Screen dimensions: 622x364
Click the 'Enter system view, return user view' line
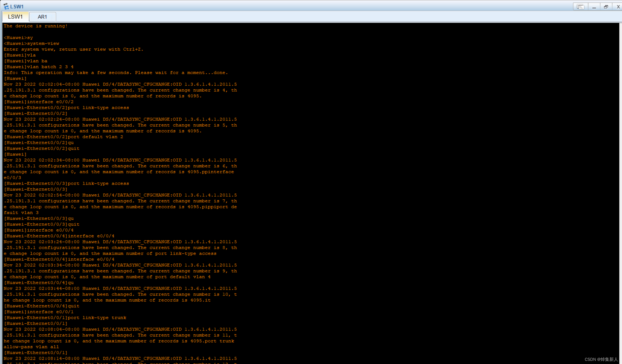click(x=73, y=49)
